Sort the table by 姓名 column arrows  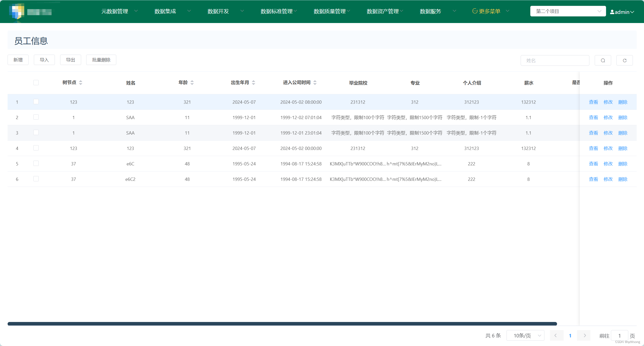tap(131, 83)
